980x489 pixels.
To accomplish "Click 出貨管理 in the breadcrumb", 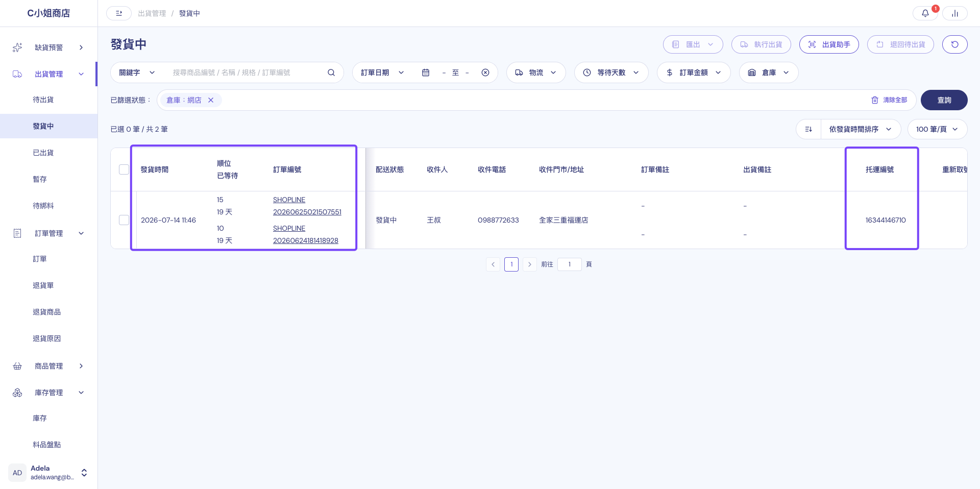I will [152, 13].
